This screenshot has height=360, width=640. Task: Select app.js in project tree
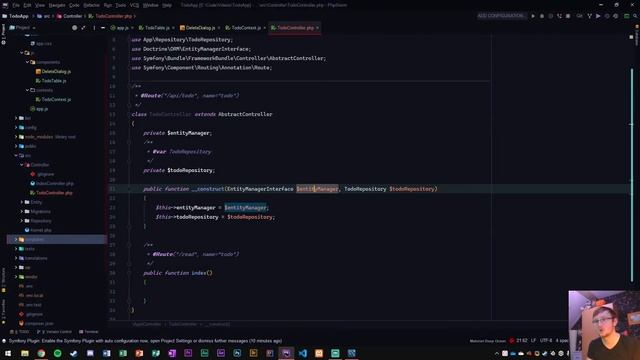coord(39,109)
